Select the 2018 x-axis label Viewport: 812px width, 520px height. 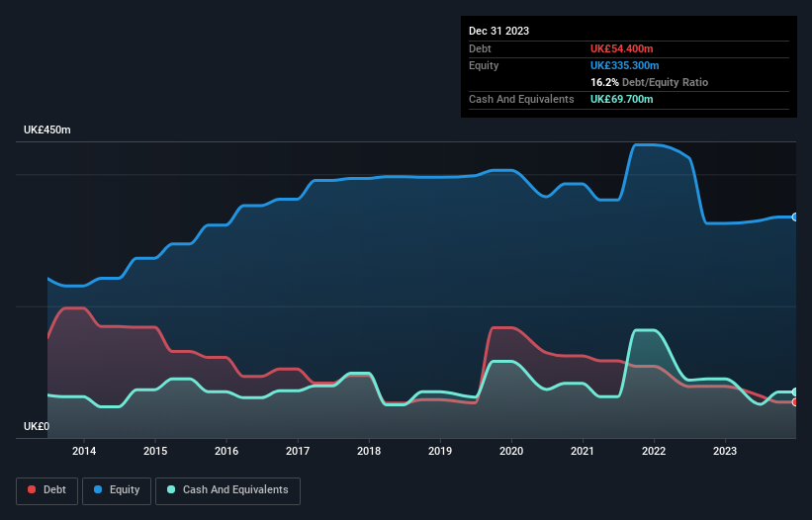[369, 451]
